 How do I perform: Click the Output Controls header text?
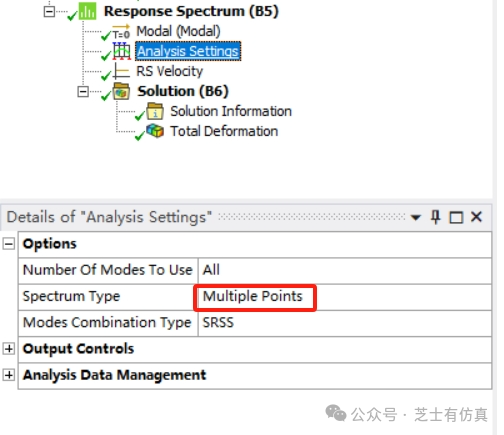78,349
